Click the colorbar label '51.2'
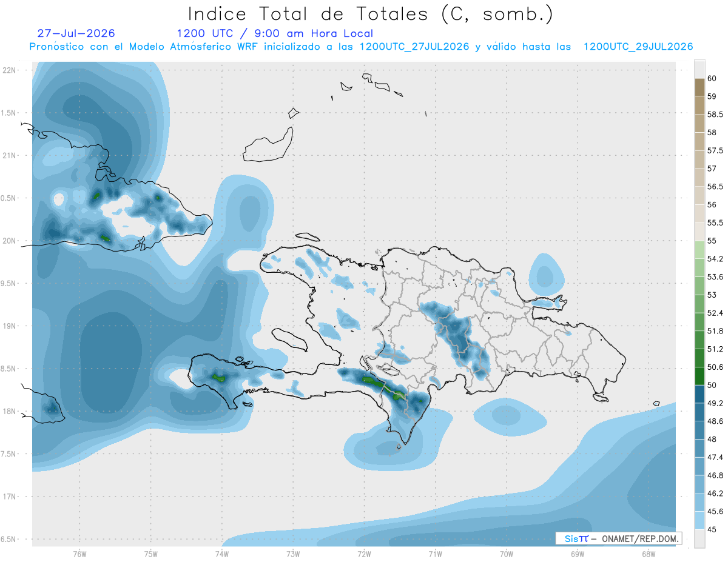This screenshot has width=728, height=562. [x=715, y=349]
